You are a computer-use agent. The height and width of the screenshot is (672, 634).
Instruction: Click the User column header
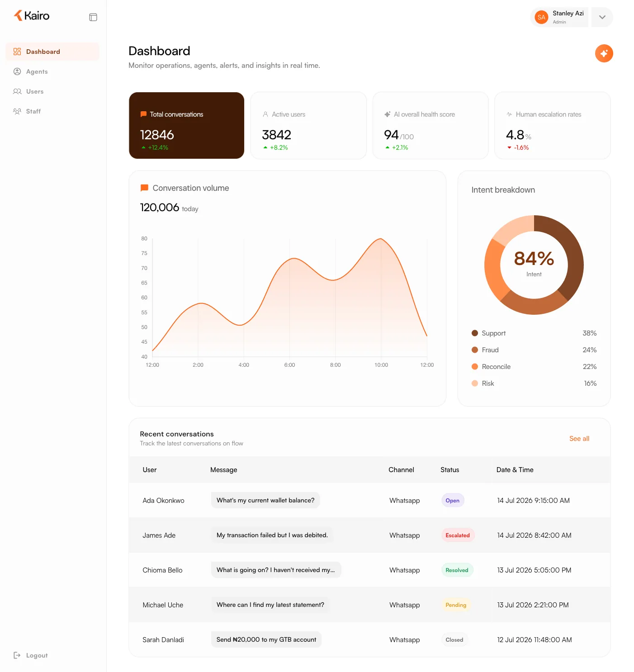click(150, 470)
